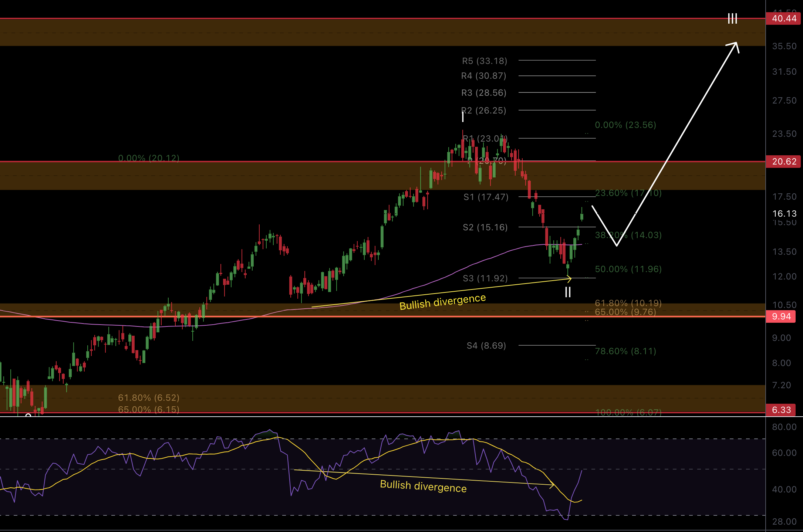Click Bullish divergence text on price chart

442,302
